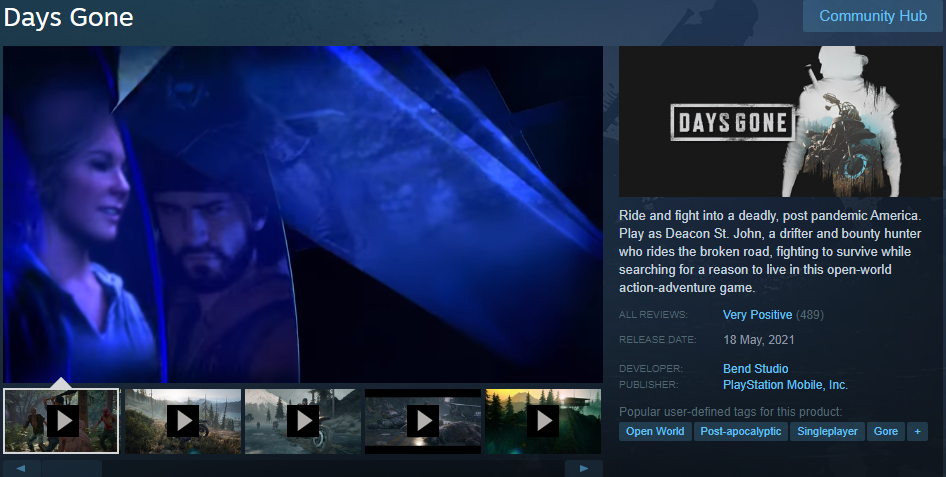
Task: Click the Days Gone header capsule image
Action: (x=781, y=121)
